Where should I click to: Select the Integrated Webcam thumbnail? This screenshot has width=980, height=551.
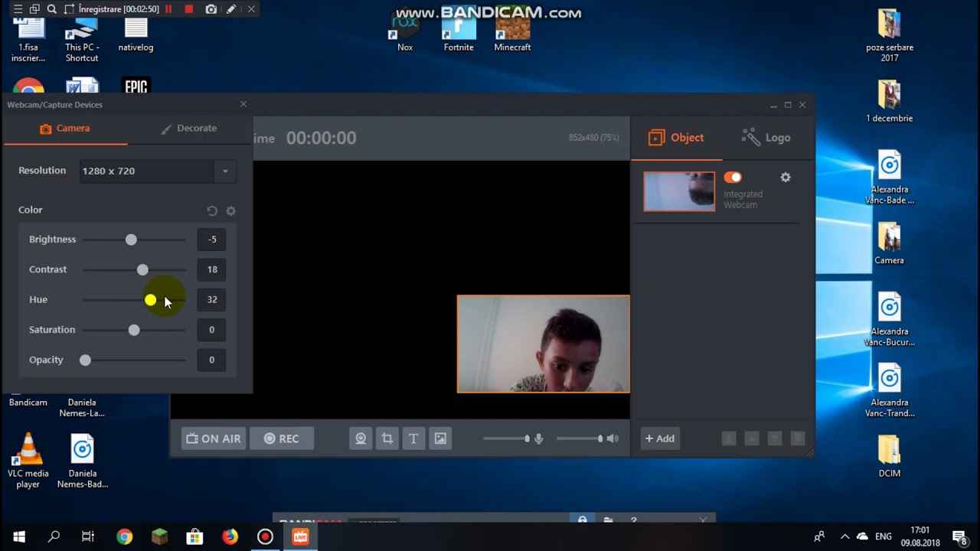(679, 191)
